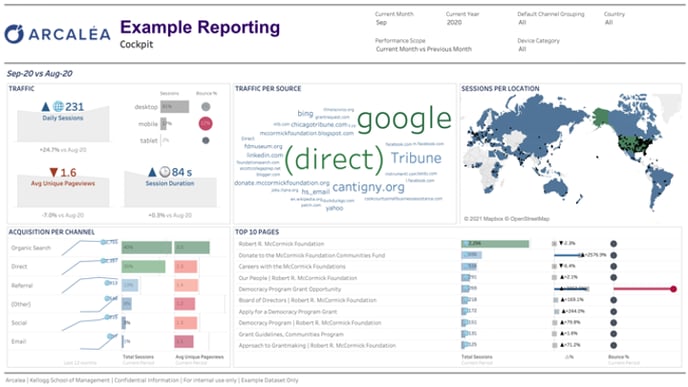Open the Performance Scope filter
The height and width of the screenshot is (387, 688).
pyautogui.click(x=423, y=49)
